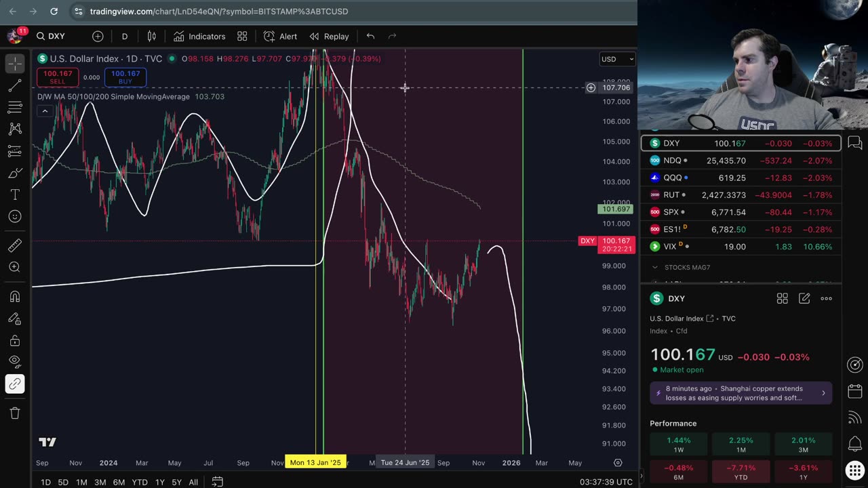Image resolution: width=868 pixels, height=488 pixels.
Task: Open the alerts bell icon in sidebar
Action: [855, 444]
